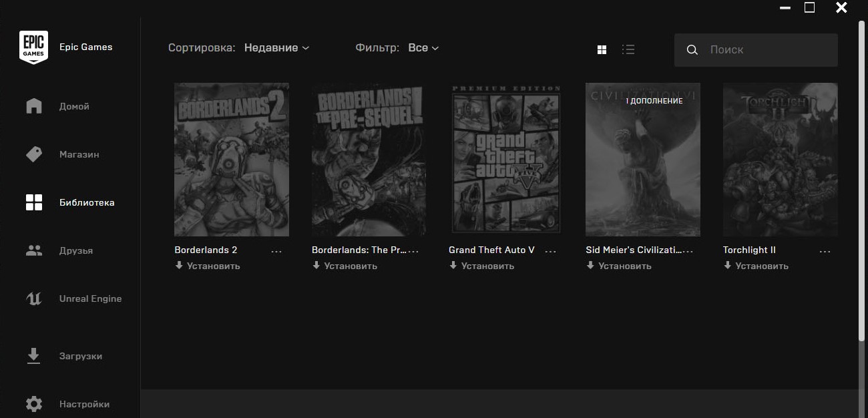Viewport: 868px width, 418px height.
Task: Switch library to list view
Action: 628,49
